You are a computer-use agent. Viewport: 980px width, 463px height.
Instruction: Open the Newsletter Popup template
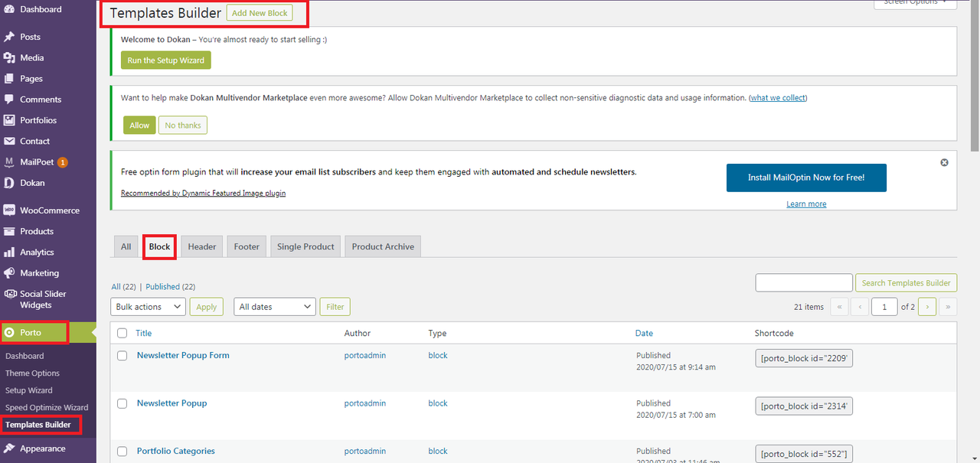point(171,403)
